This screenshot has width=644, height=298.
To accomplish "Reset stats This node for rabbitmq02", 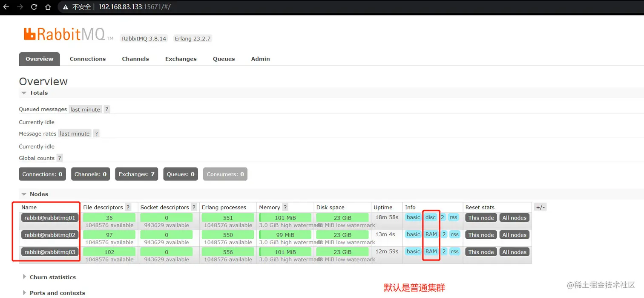I will pos(481,235).
